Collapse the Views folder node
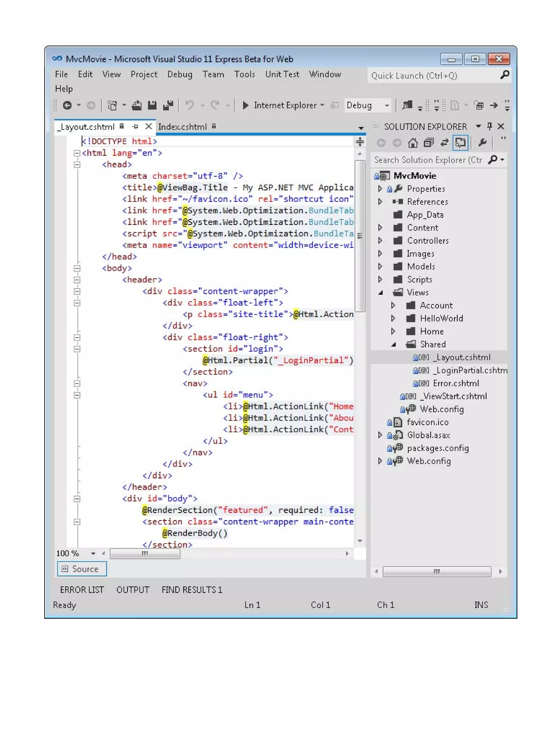This screenshot has height=733, width=560. pyautogui.click(x=380, y=293)
